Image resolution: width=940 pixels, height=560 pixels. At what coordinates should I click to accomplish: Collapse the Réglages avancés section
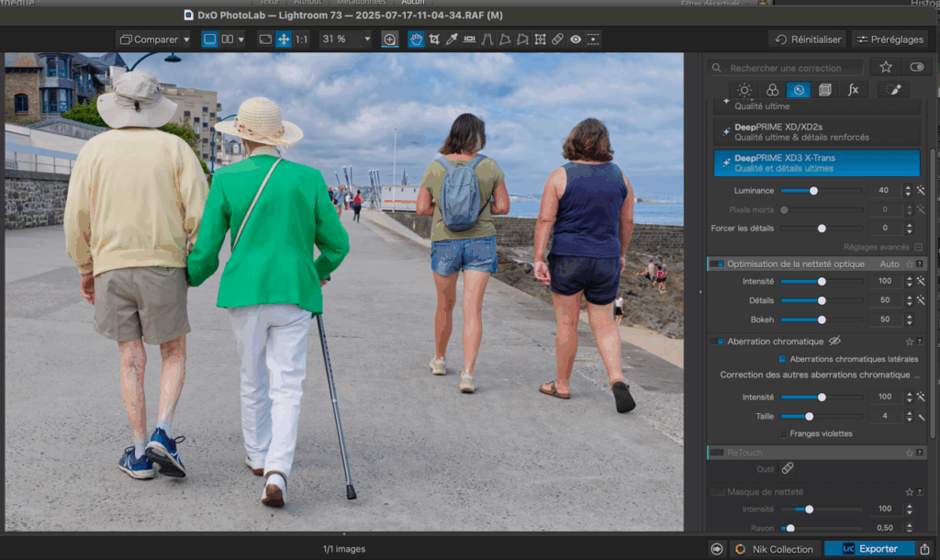[918, 248]
